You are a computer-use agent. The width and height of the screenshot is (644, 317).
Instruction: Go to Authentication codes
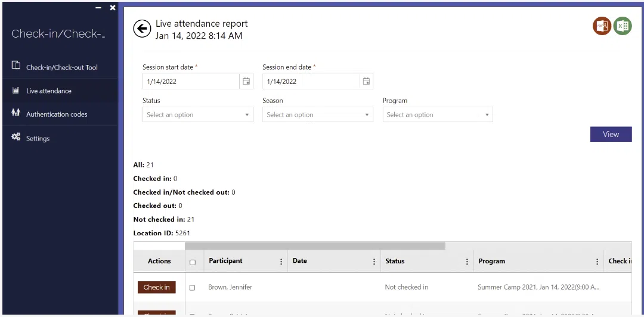(x=57, y=114)
